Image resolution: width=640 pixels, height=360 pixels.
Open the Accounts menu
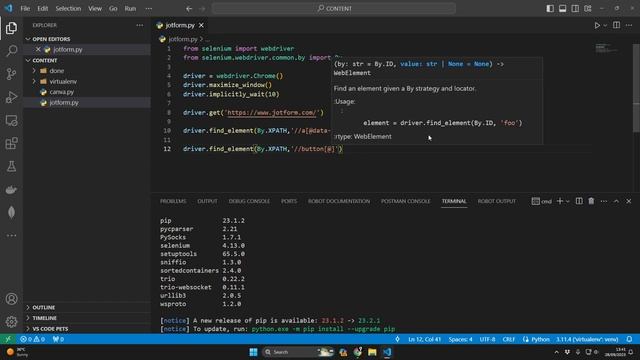pyautogui.click(x=11, y=299)
